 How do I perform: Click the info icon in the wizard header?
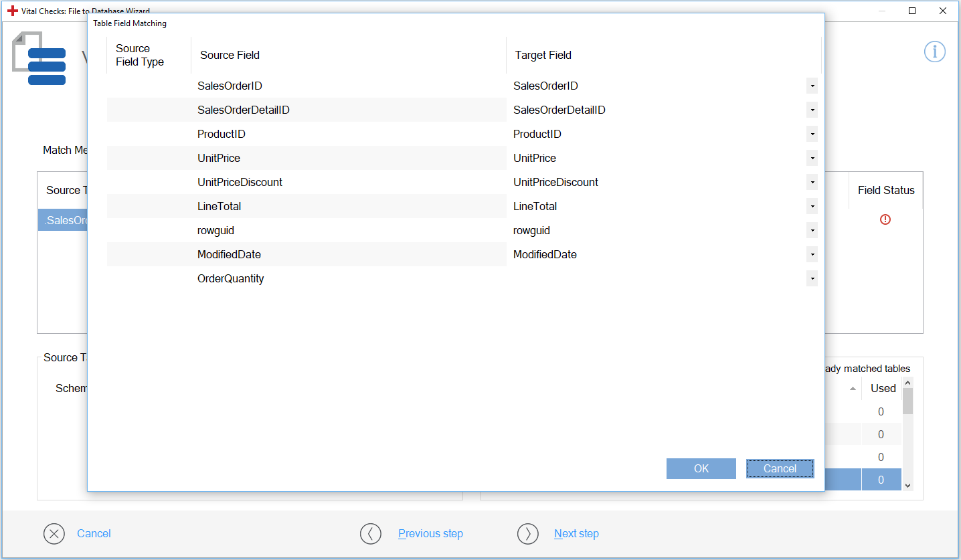tap(935, 52)
